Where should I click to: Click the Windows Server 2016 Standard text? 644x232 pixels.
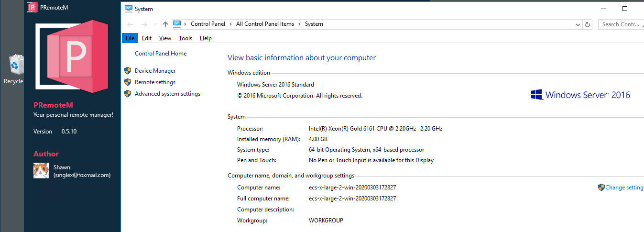pyautogui.click(x=275, y=85)
